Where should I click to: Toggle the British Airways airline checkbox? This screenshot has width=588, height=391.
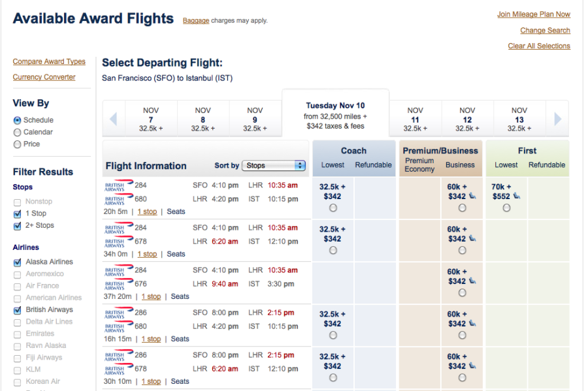[x=17, y=310]
